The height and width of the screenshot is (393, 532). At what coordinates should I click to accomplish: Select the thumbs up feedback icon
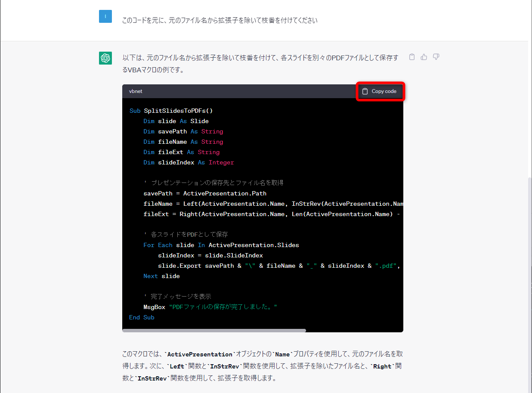pos(424,56)
